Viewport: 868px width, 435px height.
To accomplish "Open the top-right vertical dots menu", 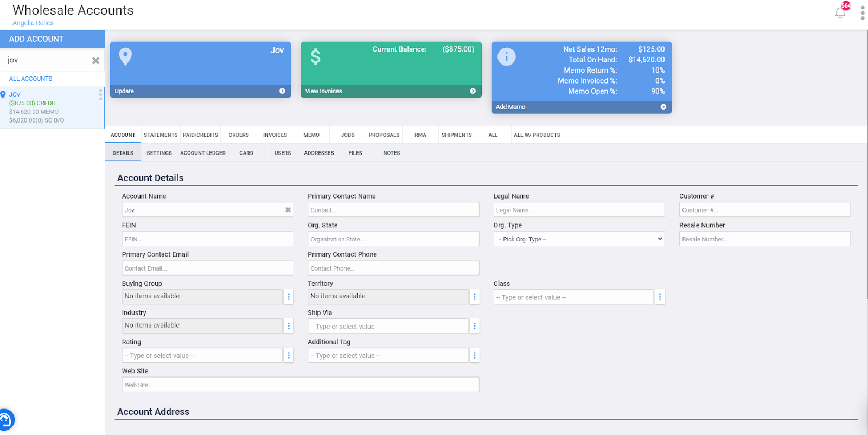I will (x=862, y=12).
